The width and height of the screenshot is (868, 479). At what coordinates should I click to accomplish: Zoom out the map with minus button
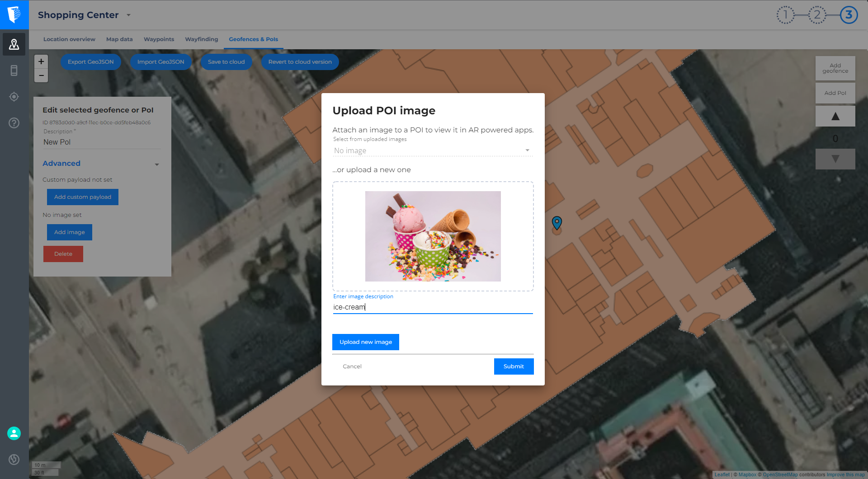41,75
